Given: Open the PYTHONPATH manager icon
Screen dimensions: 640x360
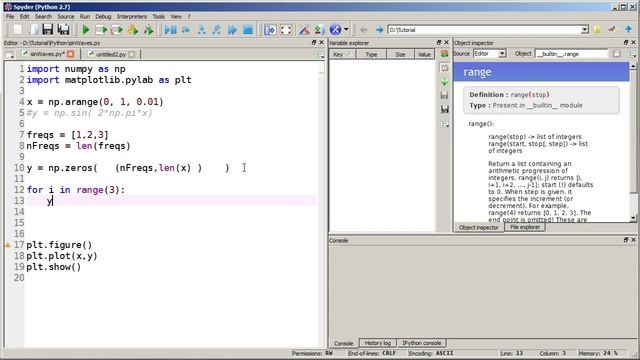Looking at the screenshot, I should (x=319, y=30).
